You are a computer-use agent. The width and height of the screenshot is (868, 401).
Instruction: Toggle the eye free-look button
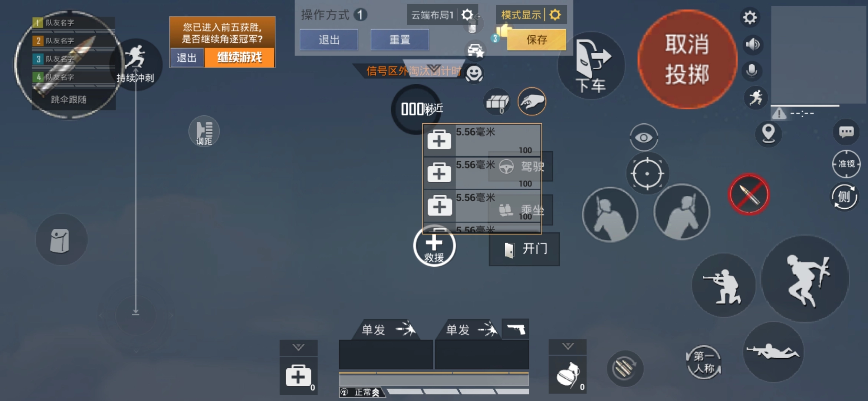click(644, 138)
